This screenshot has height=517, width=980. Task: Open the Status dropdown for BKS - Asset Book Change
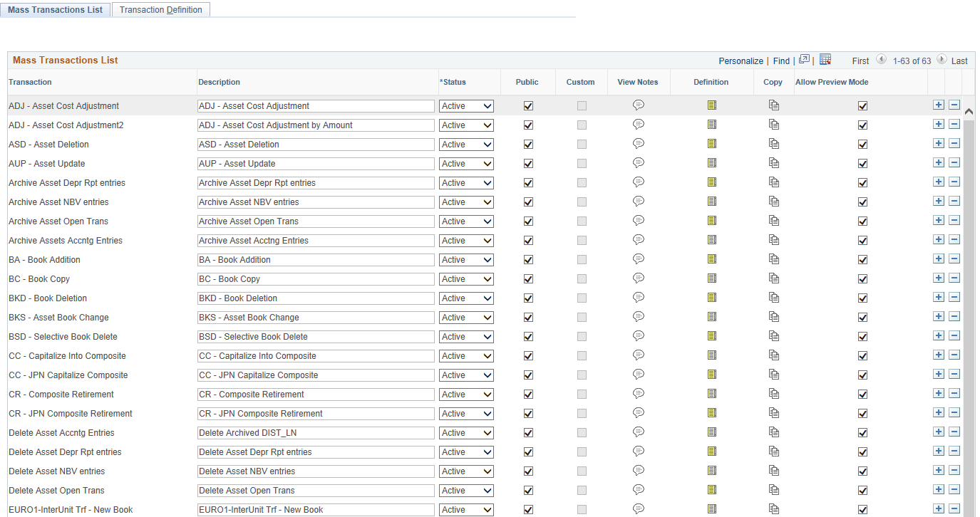tap(466, 317)
